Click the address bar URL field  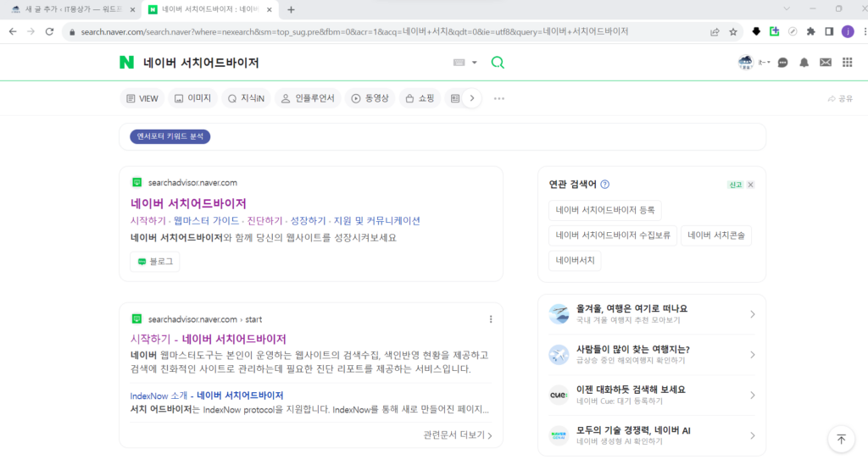(x=354, y=32)
